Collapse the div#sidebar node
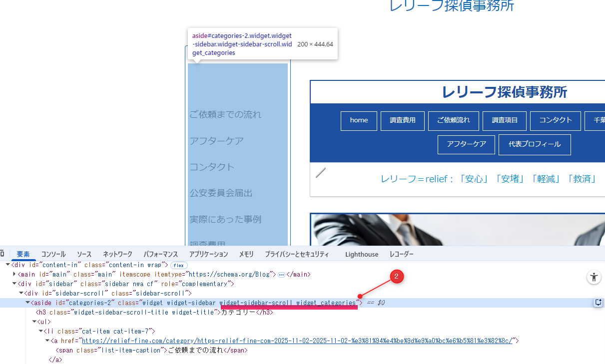605x364 pixels. pyautogui.click(x=14, y=284)
